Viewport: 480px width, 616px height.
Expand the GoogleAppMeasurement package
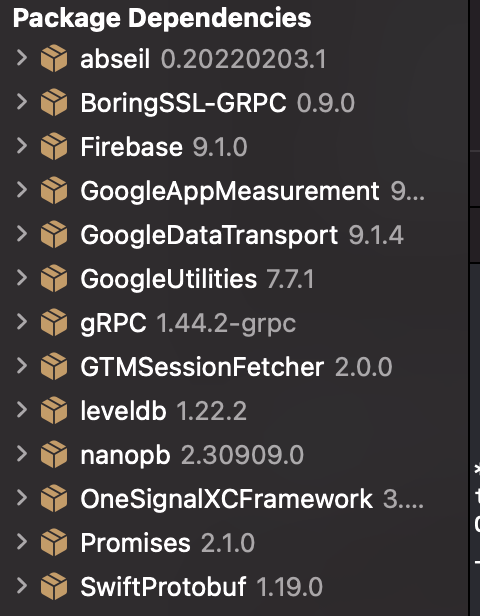22,190
